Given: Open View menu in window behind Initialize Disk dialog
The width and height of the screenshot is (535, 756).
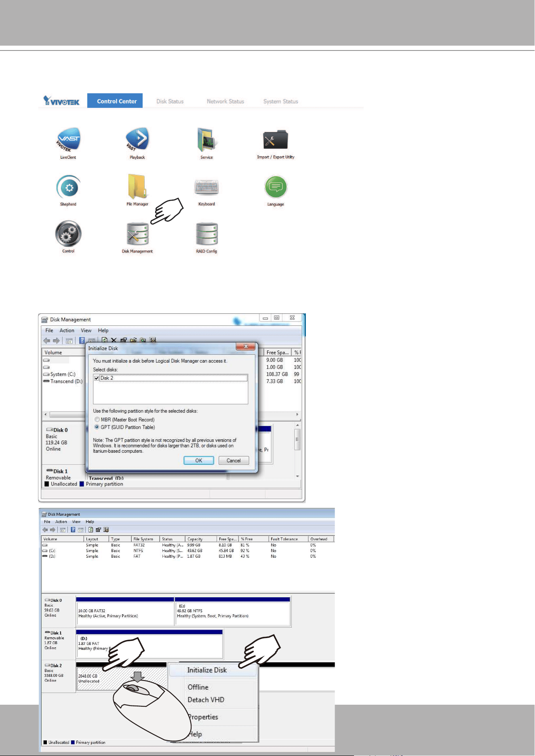Looking at the screenshot, I should [x=86, y=330].
